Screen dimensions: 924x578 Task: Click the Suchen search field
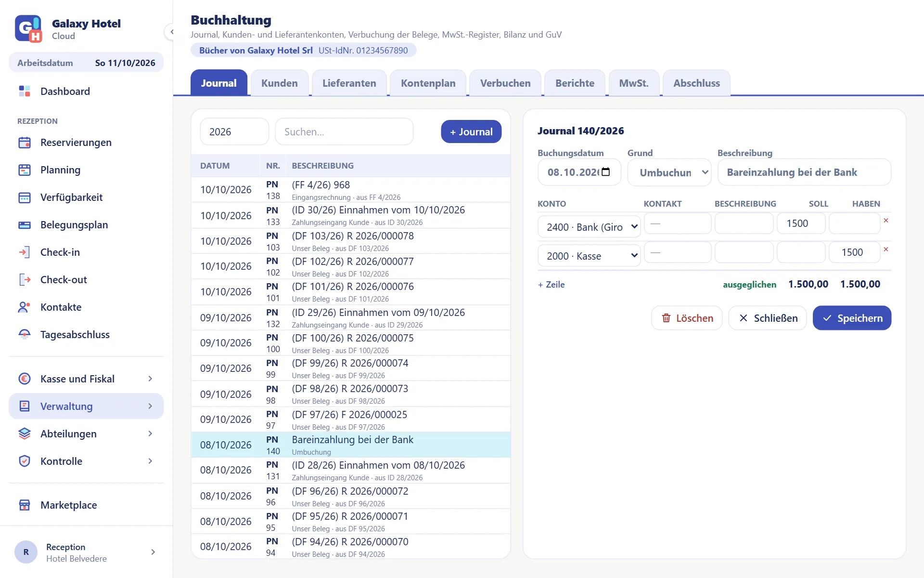coord(344,131)
